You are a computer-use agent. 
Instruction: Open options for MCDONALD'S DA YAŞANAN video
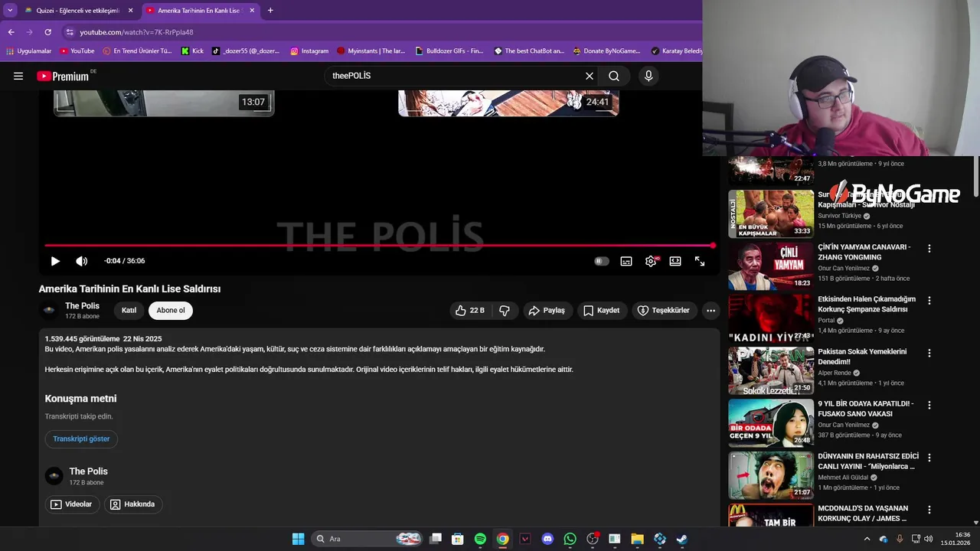pyautogui.click(x=929, y=510)
